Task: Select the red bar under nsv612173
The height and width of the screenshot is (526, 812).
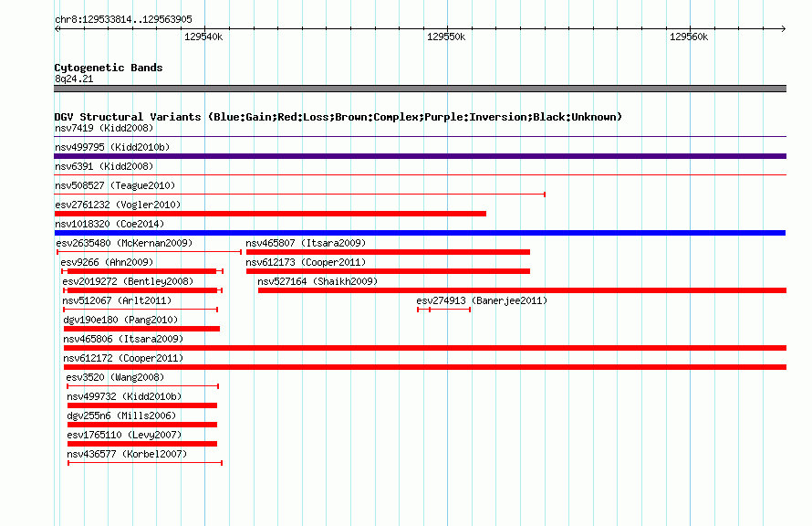Action: coord(388,271)
